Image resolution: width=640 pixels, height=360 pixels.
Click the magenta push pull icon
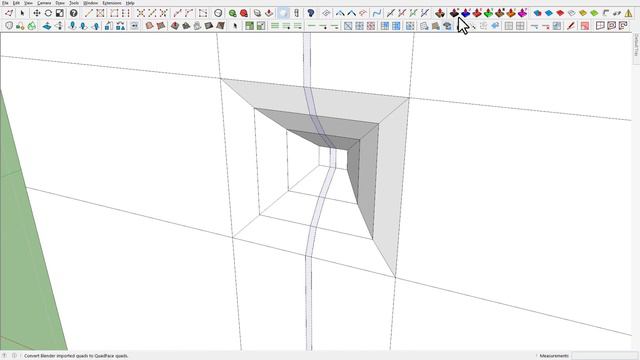coord(522,13)
